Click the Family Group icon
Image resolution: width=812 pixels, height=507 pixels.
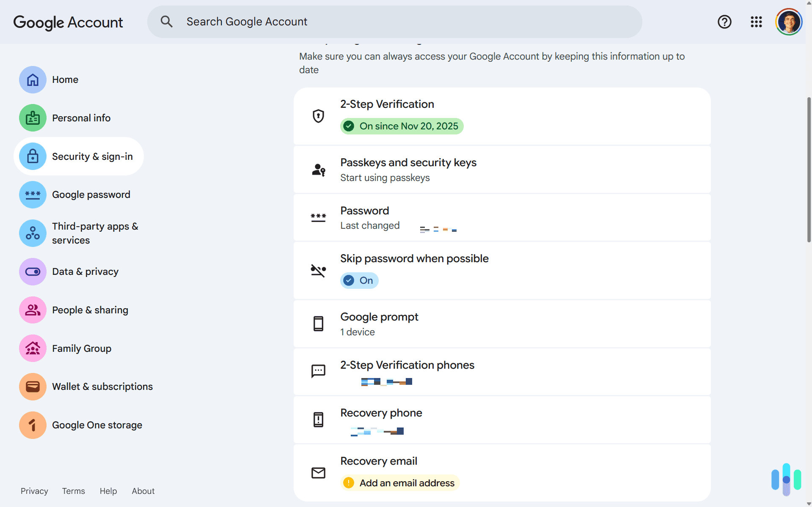click(32, 348)
